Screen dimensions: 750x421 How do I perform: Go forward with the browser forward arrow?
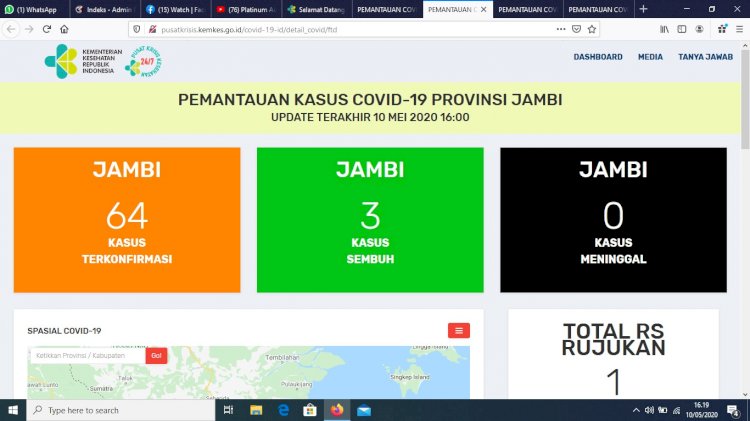click(x=29, y=29)
